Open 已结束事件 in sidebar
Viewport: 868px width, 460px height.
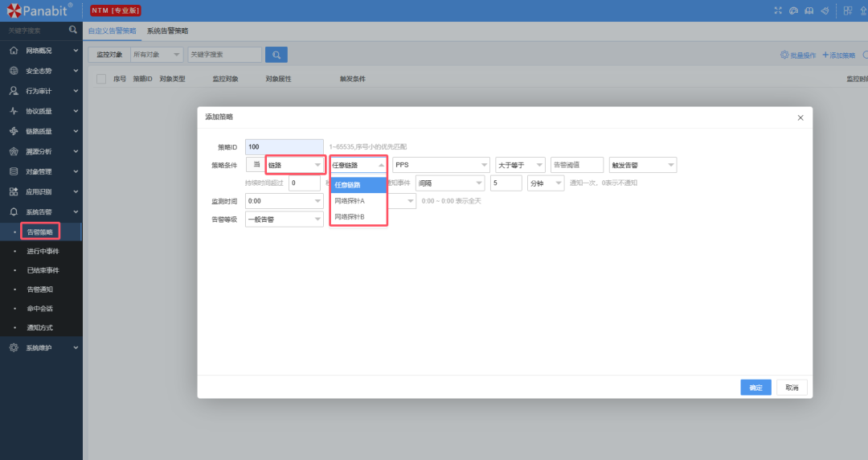43,270
